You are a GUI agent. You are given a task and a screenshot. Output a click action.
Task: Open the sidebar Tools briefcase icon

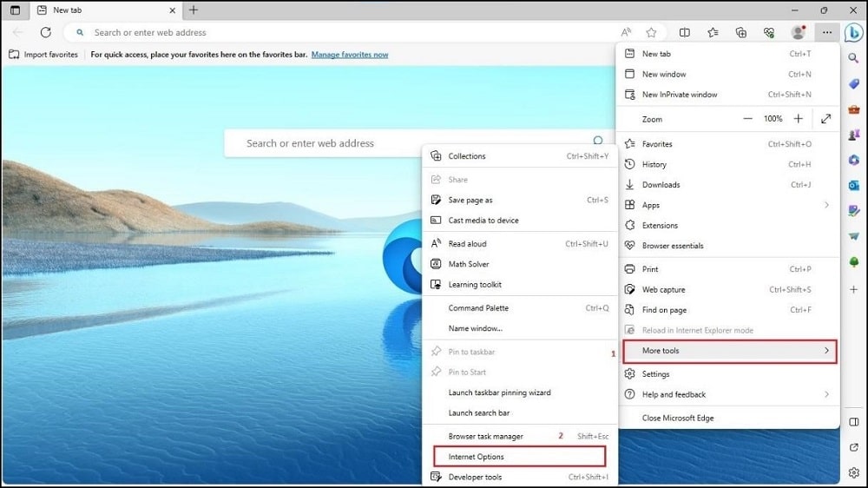853,109
